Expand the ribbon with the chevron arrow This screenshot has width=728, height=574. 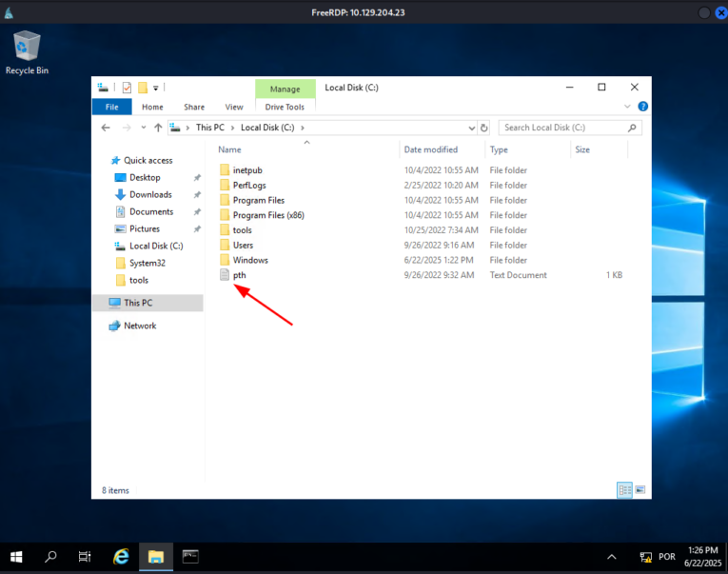pyautogui.click(x=628, y=107)
